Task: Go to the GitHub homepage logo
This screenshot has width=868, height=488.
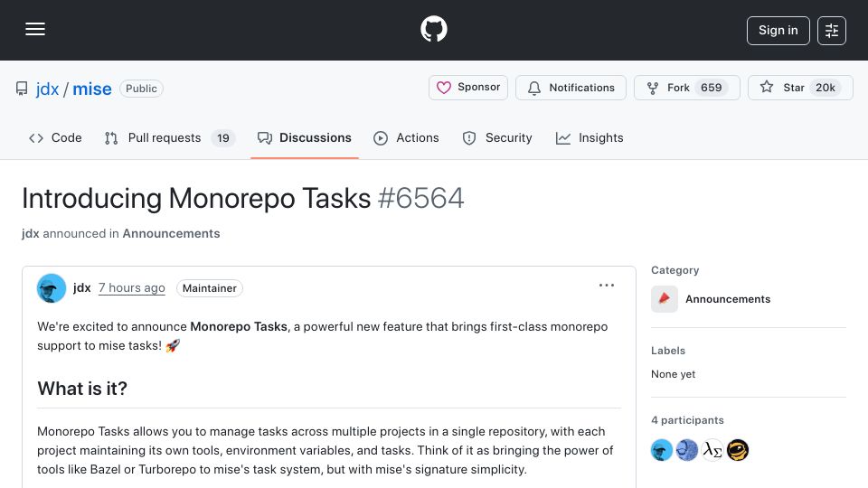Action: point(433,29)
